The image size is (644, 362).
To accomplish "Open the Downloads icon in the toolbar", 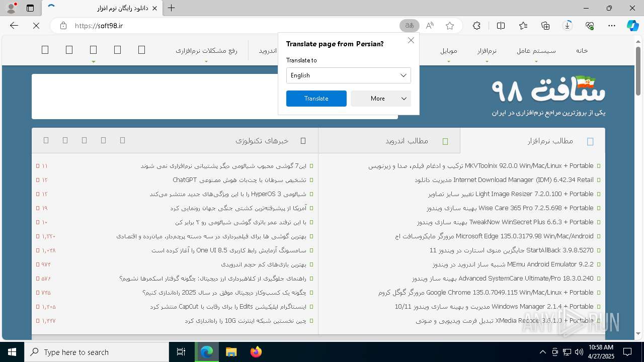I will click(x=568, y=26).
